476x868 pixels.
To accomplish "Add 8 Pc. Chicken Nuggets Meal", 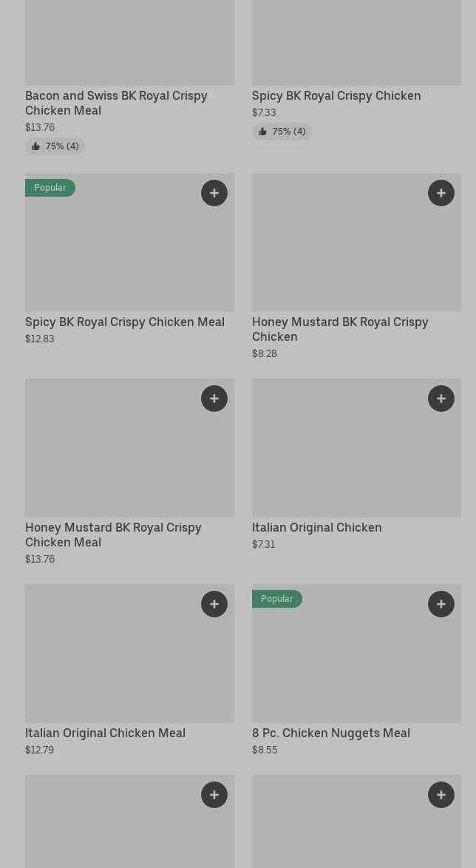I will (x=441, y=604).
